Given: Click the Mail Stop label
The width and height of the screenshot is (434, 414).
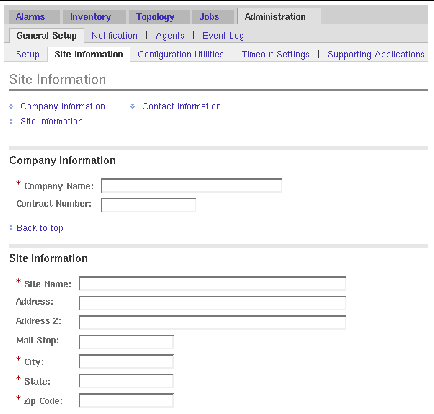Looking at the screenshot, I should (37, 340).
